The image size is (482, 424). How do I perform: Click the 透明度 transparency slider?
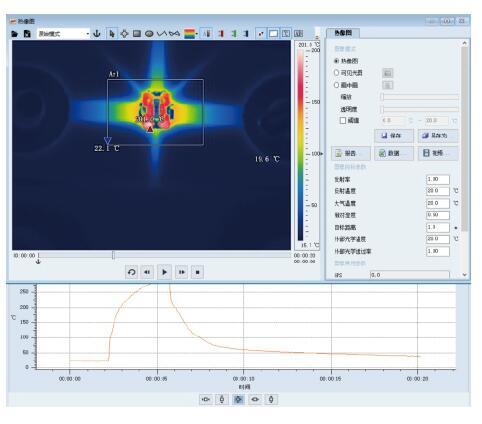(x=419, y=109)
